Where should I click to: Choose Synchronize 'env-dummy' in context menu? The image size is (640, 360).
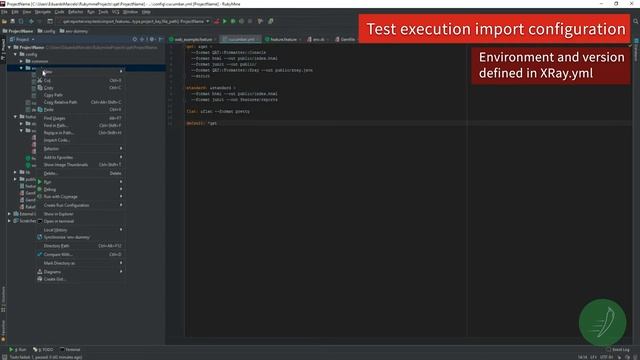pos(80,237)
